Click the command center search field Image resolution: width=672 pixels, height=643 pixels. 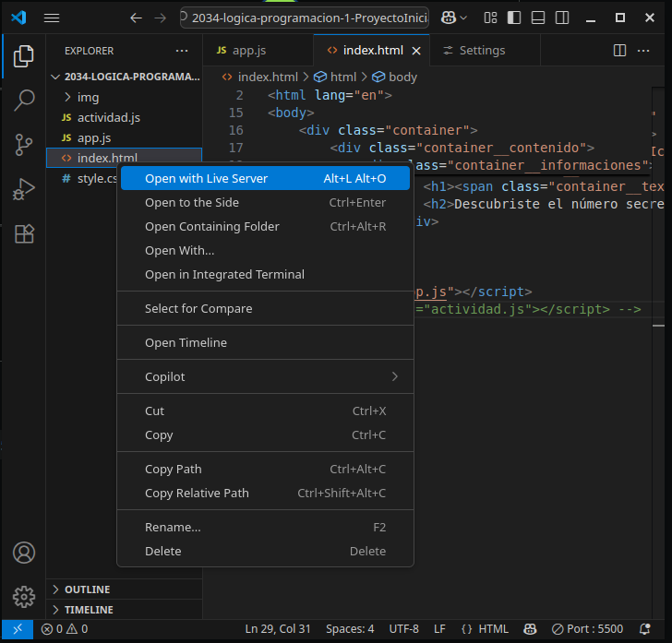(x=305, y=18)
